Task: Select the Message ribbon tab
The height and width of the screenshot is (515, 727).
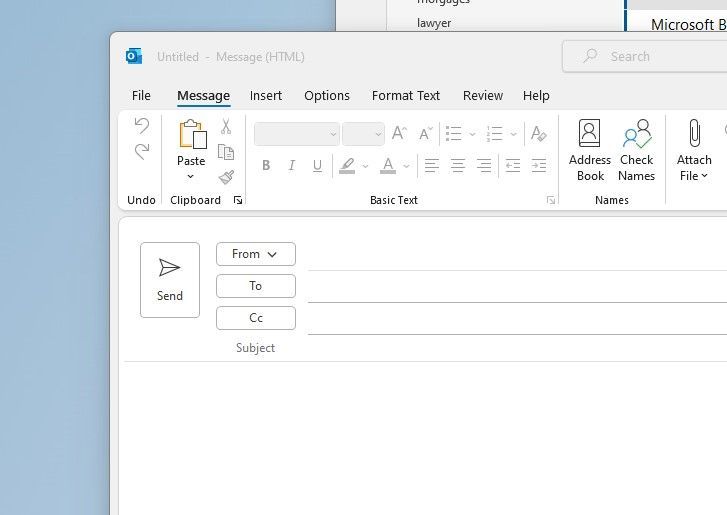Action: [x=204, y=95]
